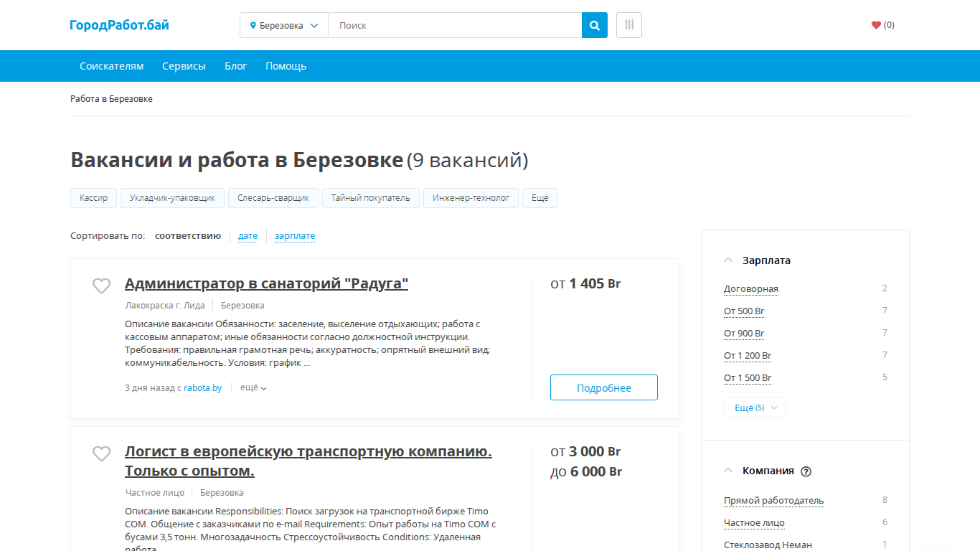Image resolution: width=980 pixels, height=551 pixels.
Task: Open the Блог menu item
Action: pos(235,66)
